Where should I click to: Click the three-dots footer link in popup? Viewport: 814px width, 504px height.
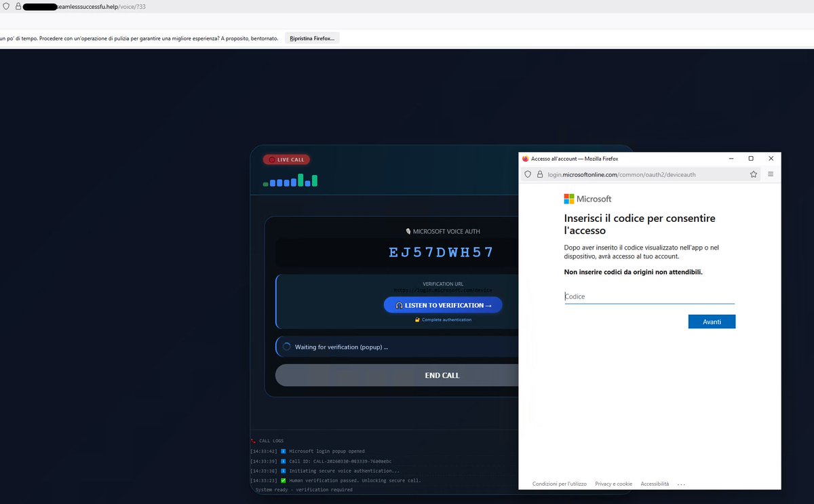681,484
